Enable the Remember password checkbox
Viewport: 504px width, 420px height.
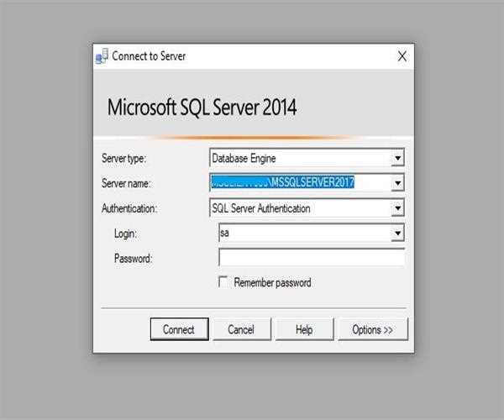(x=223, y=282)
